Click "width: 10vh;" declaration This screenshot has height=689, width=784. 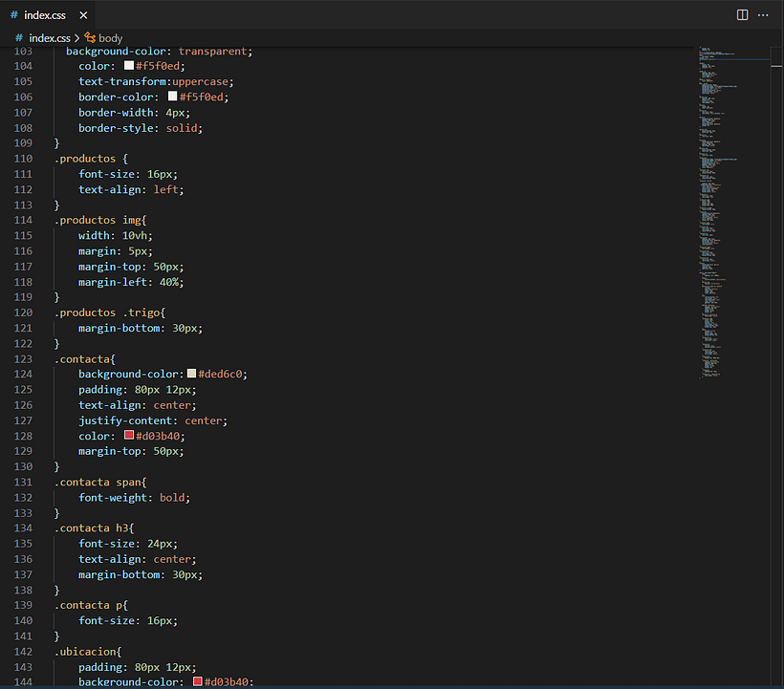pos(116,235)
